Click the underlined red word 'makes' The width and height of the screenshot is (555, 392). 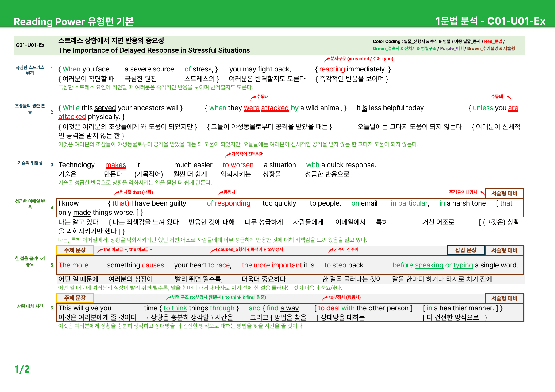(x=116, y=165)
